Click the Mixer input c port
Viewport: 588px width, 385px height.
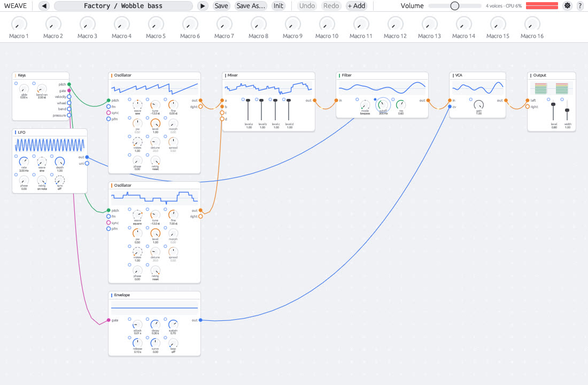point(222,113)
